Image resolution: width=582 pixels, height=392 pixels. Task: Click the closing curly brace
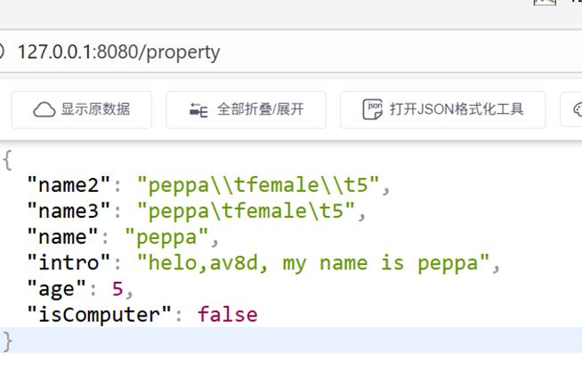7,340
